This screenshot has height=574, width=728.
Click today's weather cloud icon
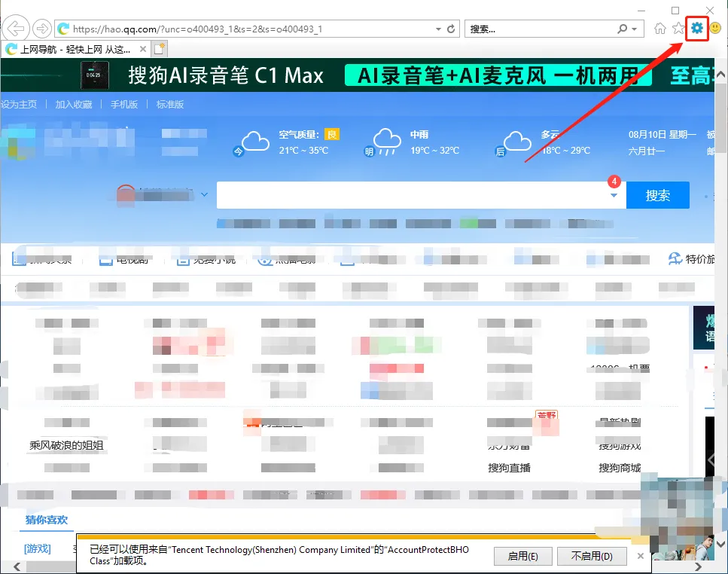coord(251,143)
